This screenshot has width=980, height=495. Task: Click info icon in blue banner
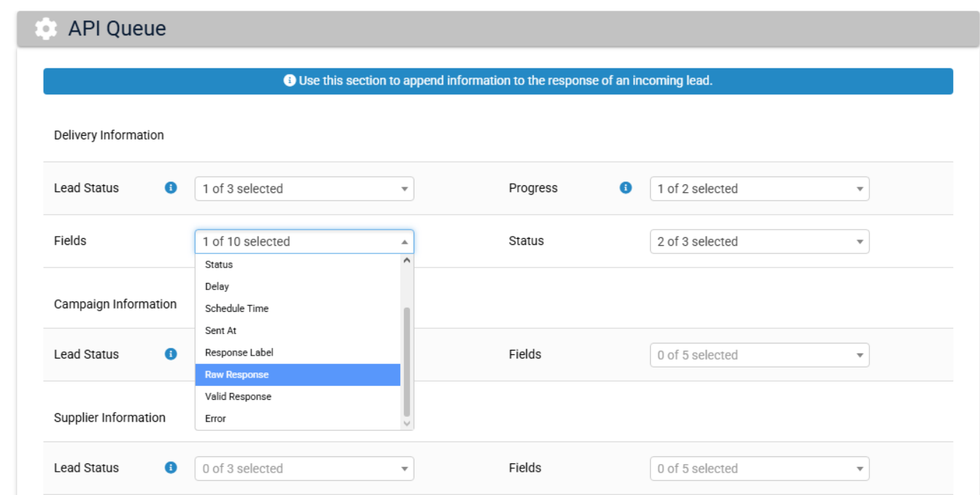click(x=289, y=81)
